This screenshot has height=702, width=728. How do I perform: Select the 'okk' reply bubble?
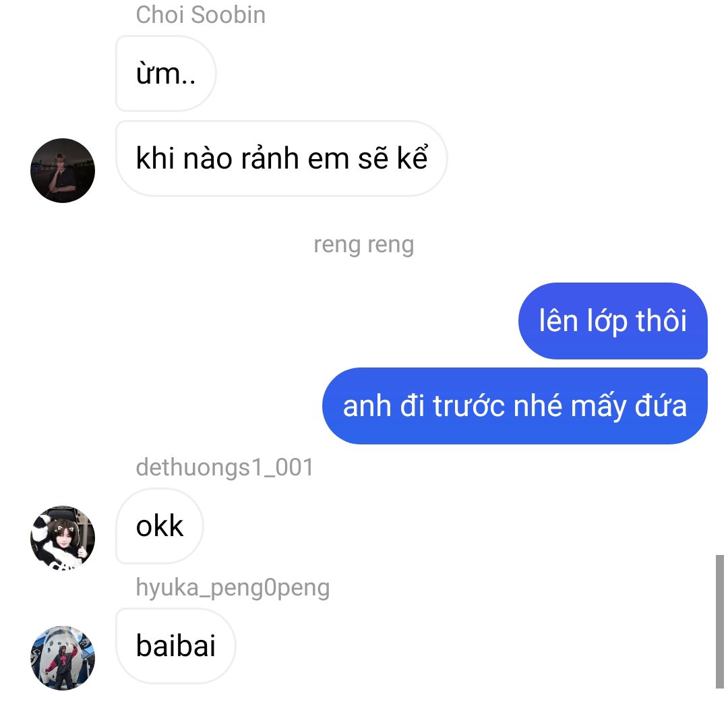[x=159, y=526]
